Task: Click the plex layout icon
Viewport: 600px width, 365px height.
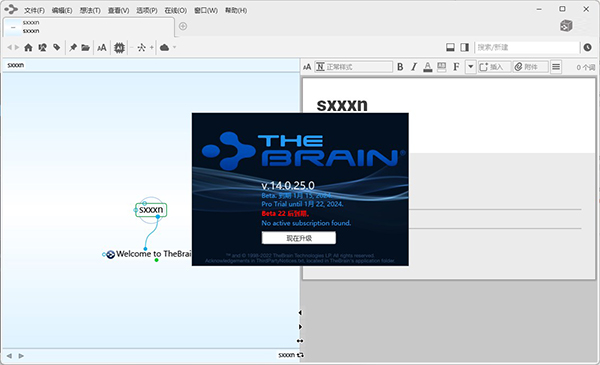Action: [142, 47]
